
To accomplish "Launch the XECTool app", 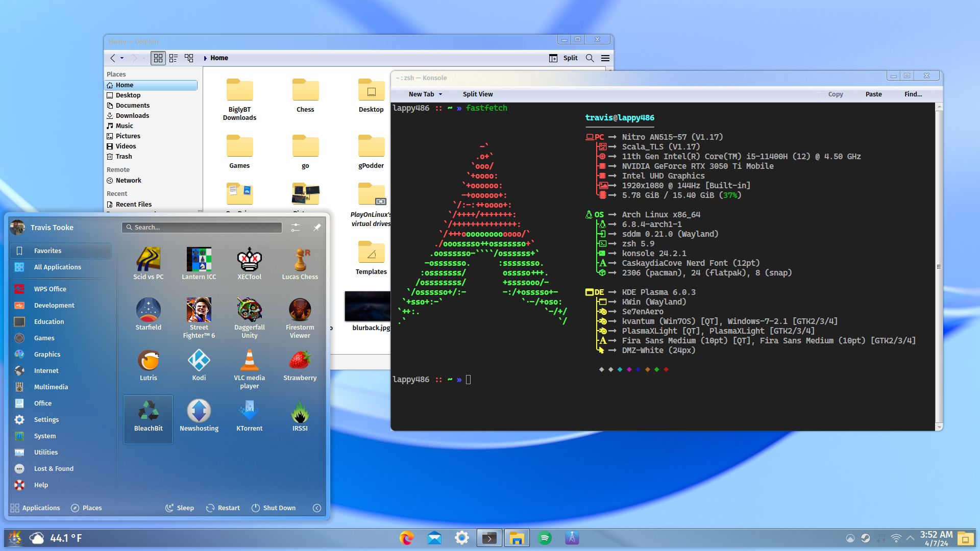I will 249,264.
